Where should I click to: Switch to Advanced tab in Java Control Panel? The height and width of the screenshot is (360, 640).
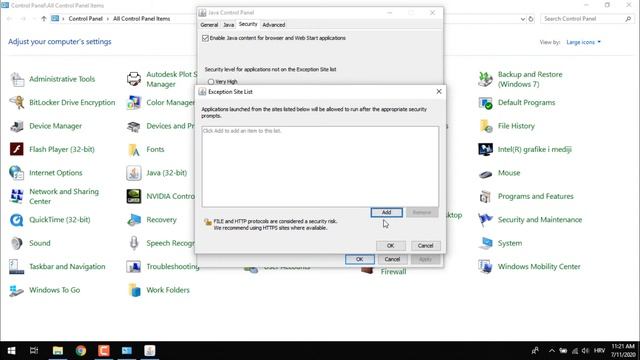pos(273,25)
